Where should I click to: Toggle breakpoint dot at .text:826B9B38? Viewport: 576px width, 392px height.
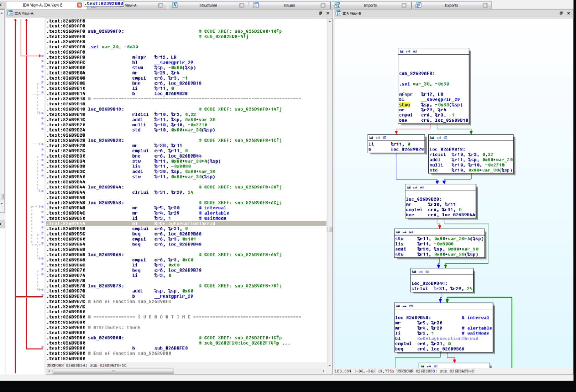(42, 165)
